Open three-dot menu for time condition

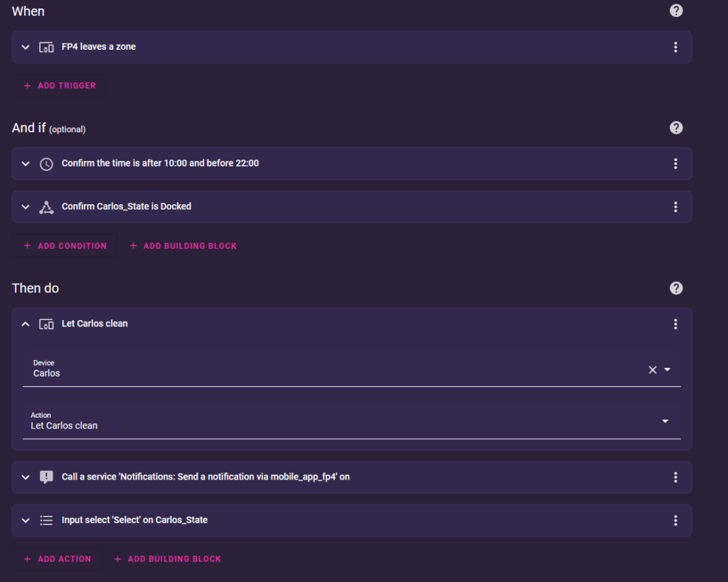pyautogui.click(x=675, y=164)
